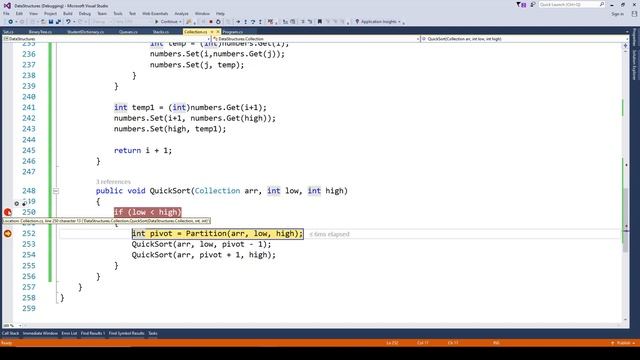
Task: Click the editor vertical scrollbar thumb
Action: [x=626, y=220]
